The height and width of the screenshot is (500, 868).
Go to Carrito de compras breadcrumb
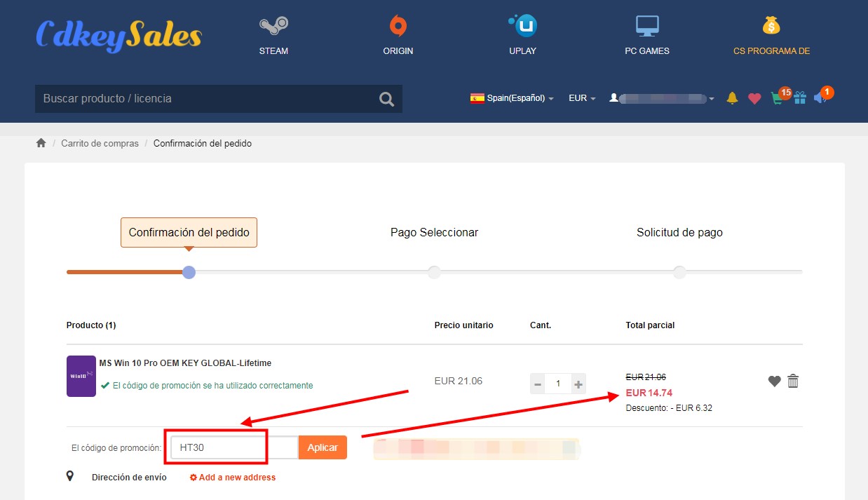pyautogui.click(x=100, y=143)
